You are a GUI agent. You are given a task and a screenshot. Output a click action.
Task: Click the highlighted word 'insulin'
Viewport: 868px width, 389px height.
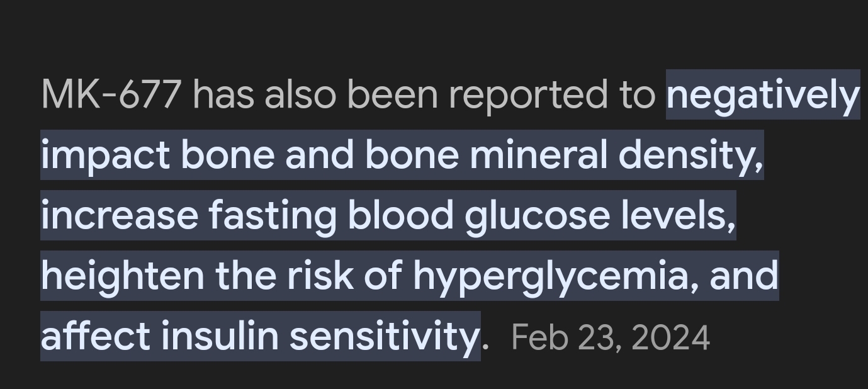point(220,335)
